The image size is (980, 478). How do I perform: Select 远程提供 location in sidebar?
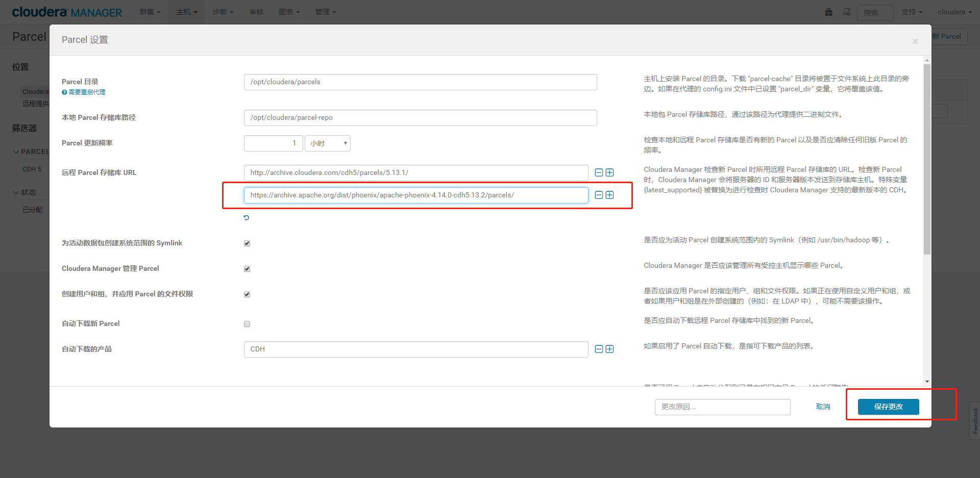click(x=35, y=104)
